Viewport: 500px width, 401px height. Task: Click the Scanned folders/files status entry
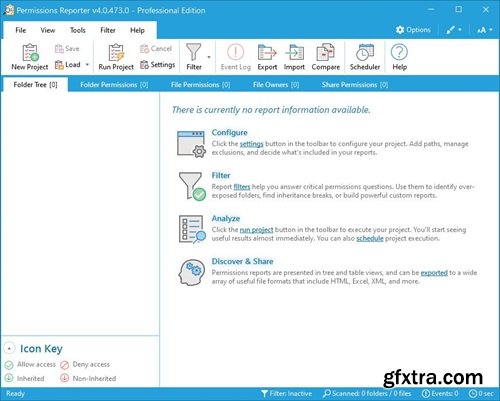pyautogui.click(x=367, y=394)
